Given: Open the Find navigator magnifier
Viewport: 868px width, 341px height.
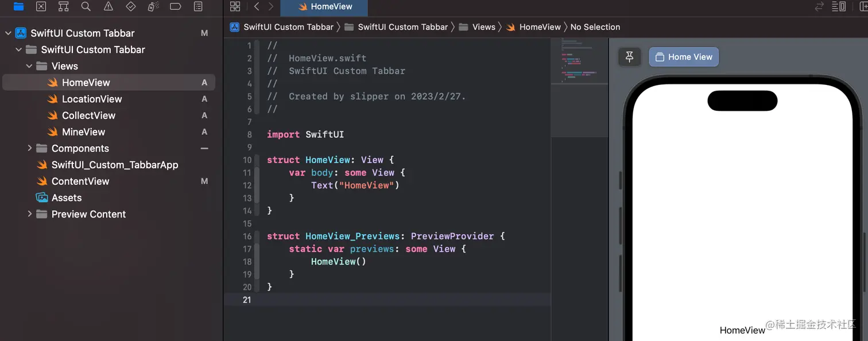Looking at the screenshot, I should [x=85, y=6].
